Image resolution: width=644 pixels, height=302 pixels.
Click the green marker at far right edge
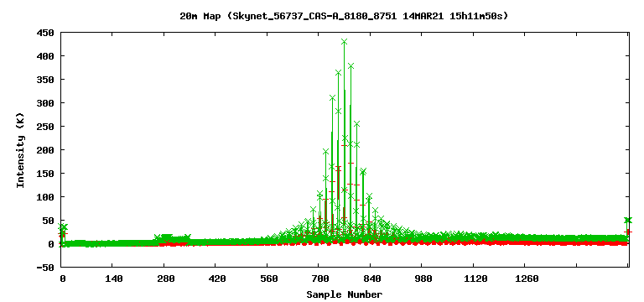(627, 221)
